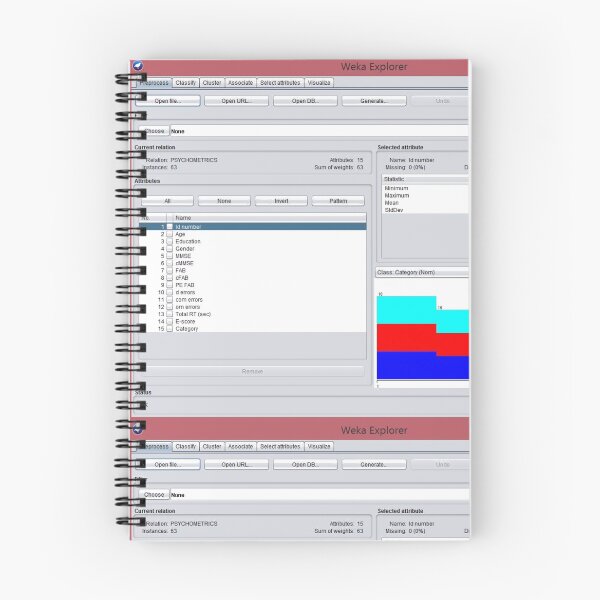The image size is (600, 600).
Task: Tick the checkbox for Education attribute
Action: [x=170, y=241]
